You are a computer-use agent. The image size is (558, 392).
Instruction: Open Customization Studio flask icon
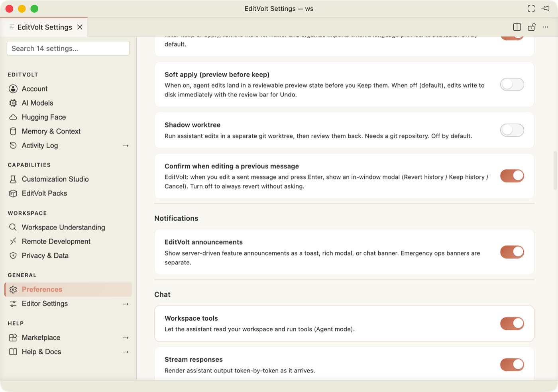[13, 179]
